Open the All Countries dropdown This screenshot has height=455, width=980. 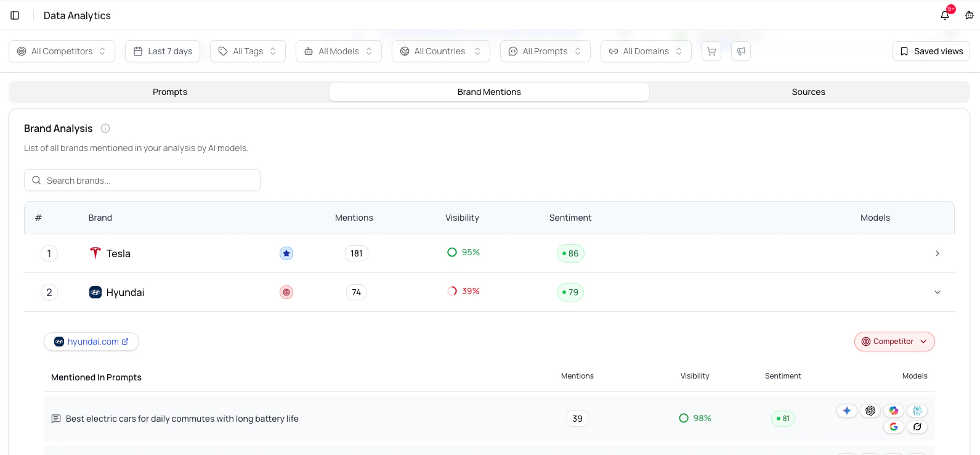click(441, 51)
